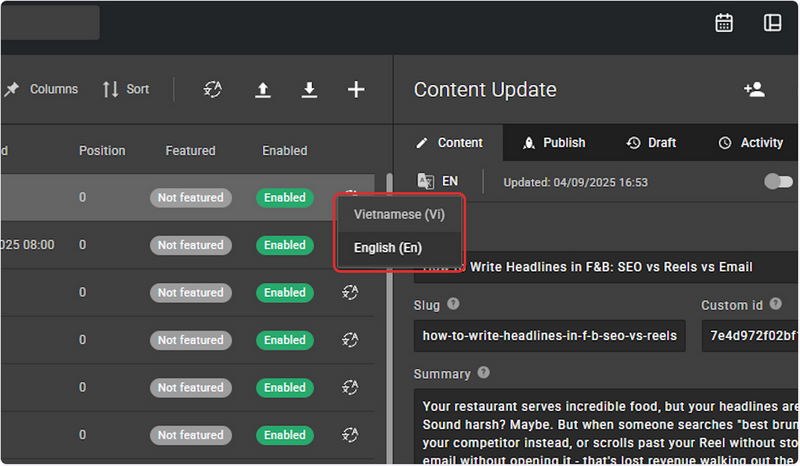Screen dimensions: 800x466
Task: Click Not featured badge in 08:00 row
Action: [191, 245]
